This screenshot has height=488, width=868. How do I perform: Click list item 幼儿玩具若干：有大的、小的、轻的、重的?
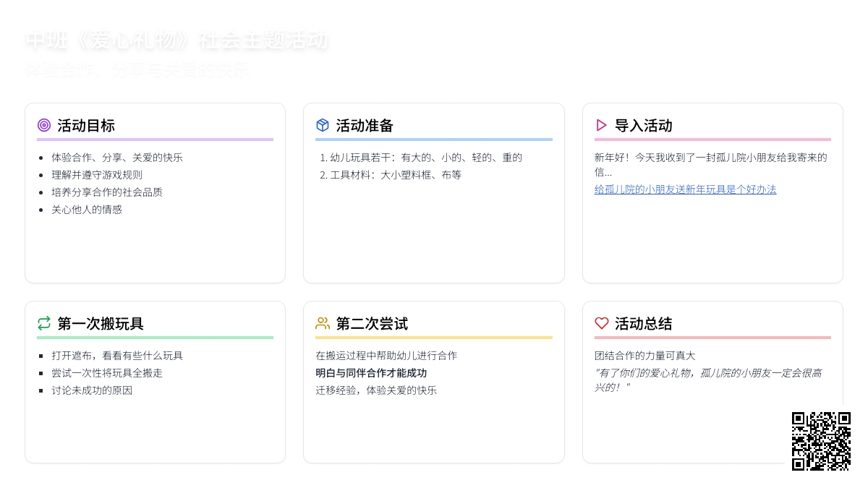(x=426, y=158)
